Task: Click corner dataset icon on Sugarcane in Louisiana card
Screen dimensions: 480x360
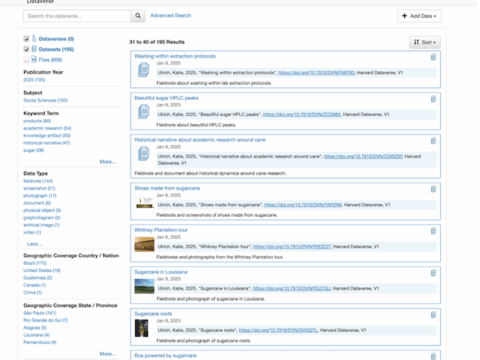Action: 433,273
